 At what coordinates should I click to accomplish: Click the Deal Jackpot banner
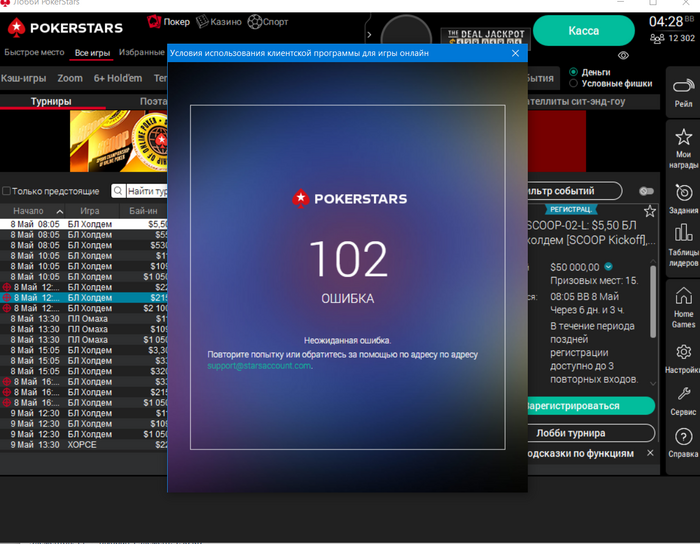(x=485, y=36)
